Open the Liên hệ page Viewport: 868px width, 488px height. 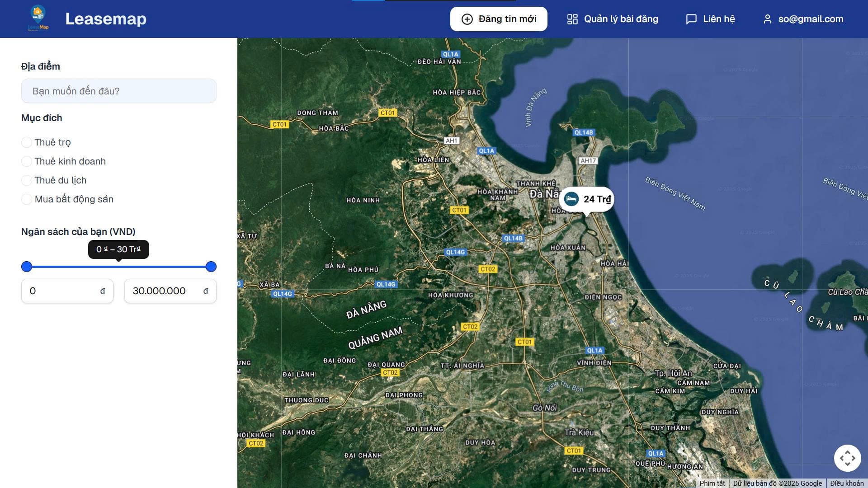click(x=718, y=19)
